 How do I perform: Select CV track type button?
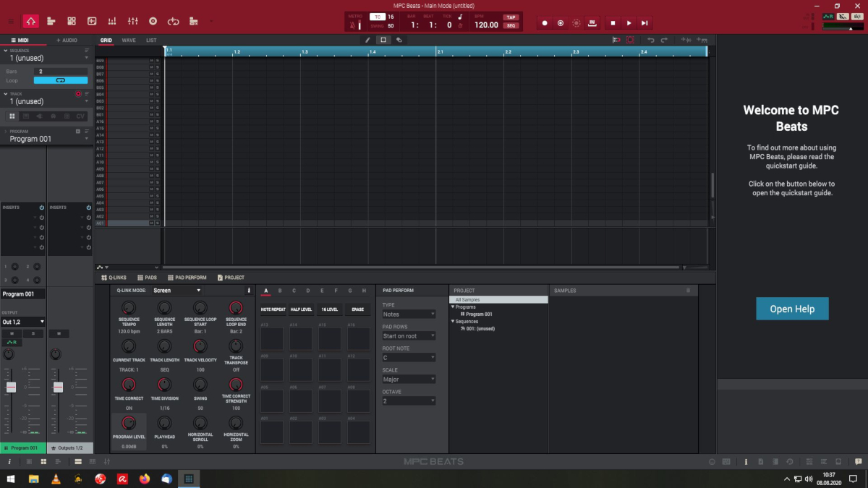pos(80,116)
